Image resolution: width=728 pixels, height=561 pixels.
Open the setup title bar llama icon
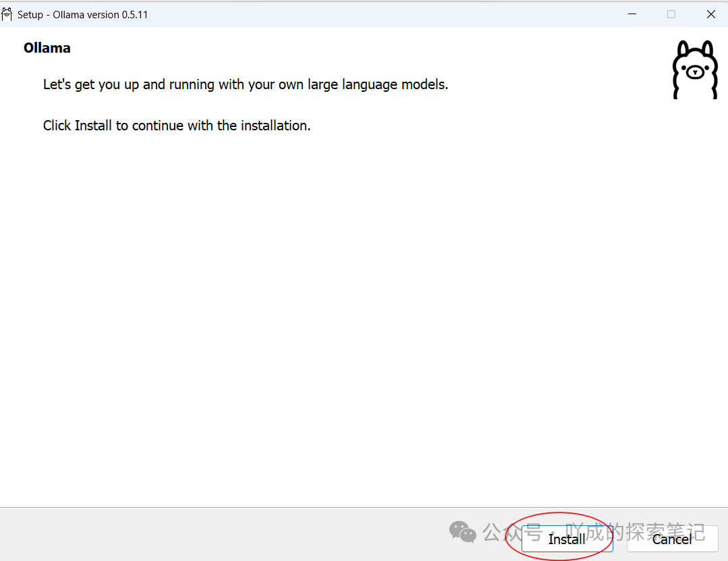pos(7,14)
